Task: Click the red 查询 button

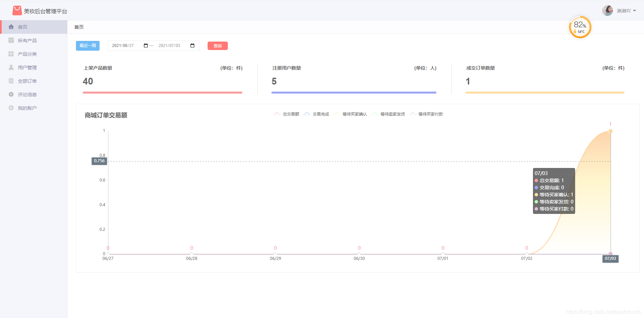Action: click(218, 46)
